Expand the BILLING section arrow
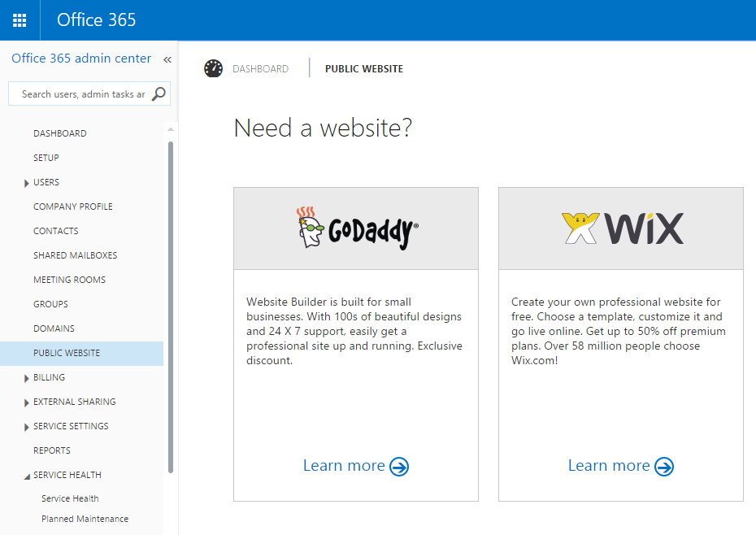756x535 pixels. click(x=27, y=379)
